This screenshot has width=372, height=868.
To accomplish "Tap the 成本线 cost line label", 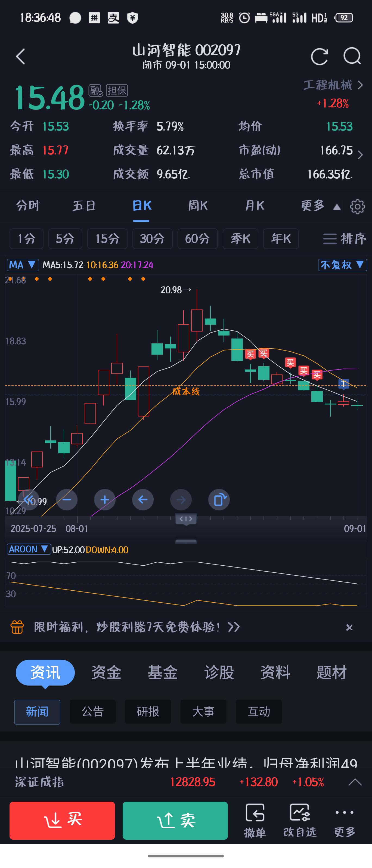I will (186, 391).
